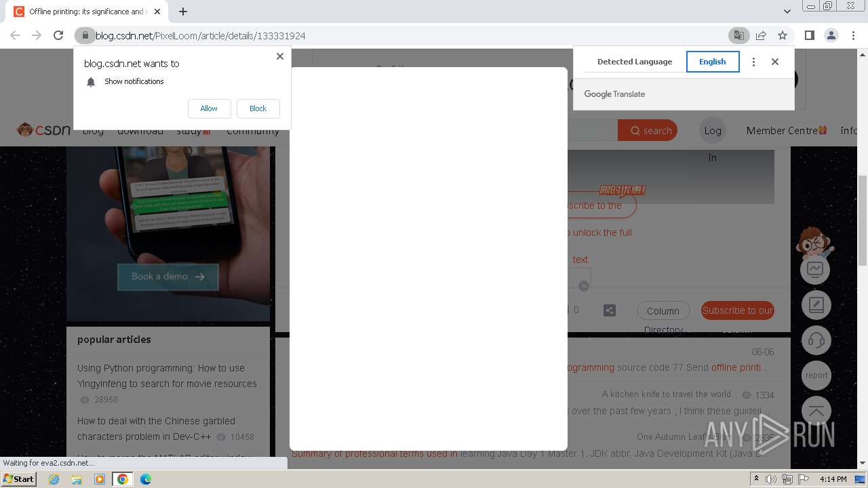Open the CSDN download menu item
Image resolution: width=868 pixels, height=488 pixels.
(x=140, y=131)
